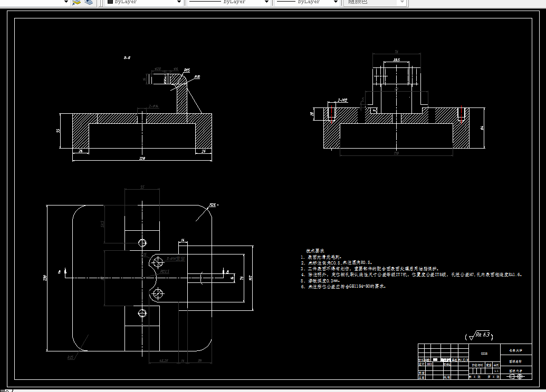Select the R25 label at plan view bottom-left corner

click(x=70, y=357)
